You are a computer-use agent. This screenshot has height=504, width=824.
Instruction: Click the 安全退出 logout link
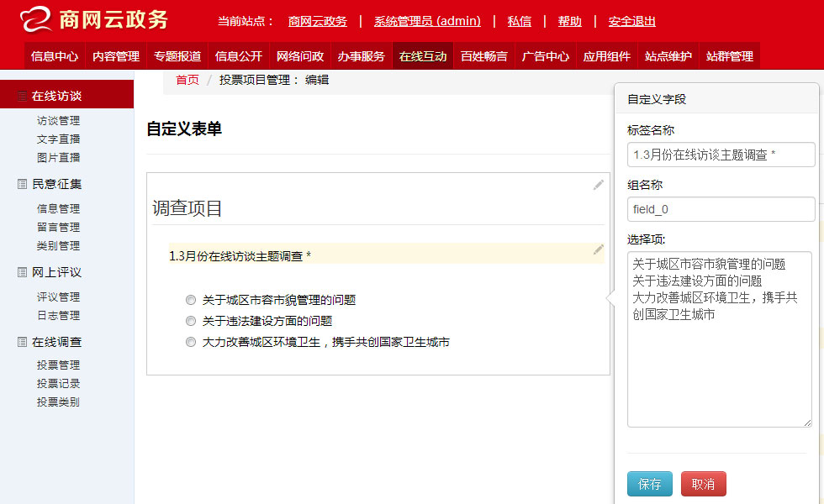631,21
